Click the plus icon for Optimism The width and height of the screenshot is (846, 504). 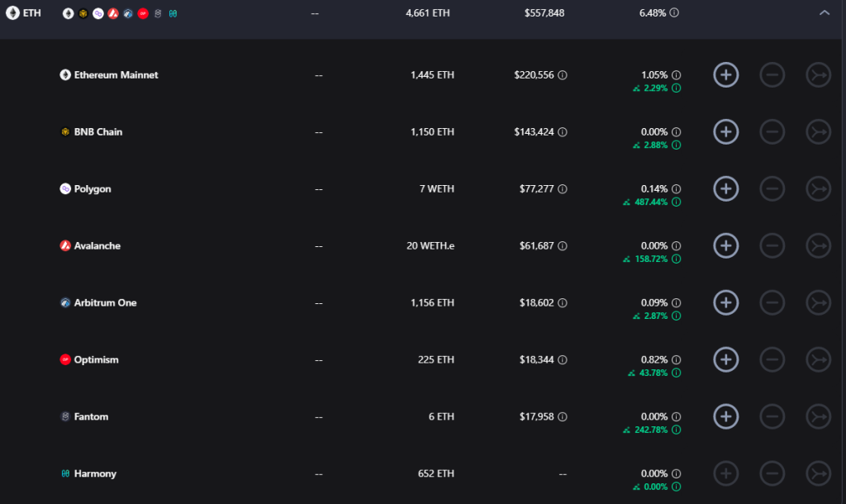tap(725, 359)
